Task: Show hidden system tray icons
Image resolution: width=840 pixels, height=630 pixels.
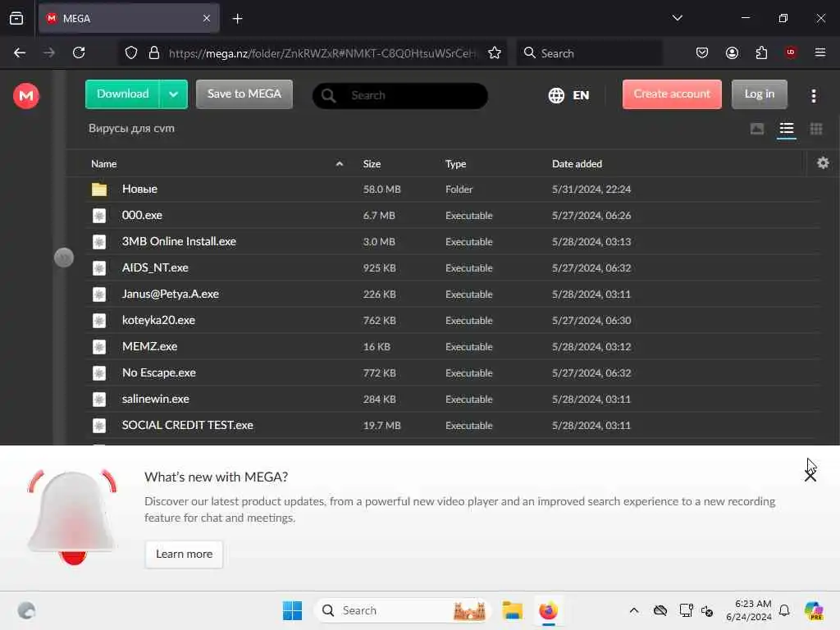Action: click(x=634, y=610)
